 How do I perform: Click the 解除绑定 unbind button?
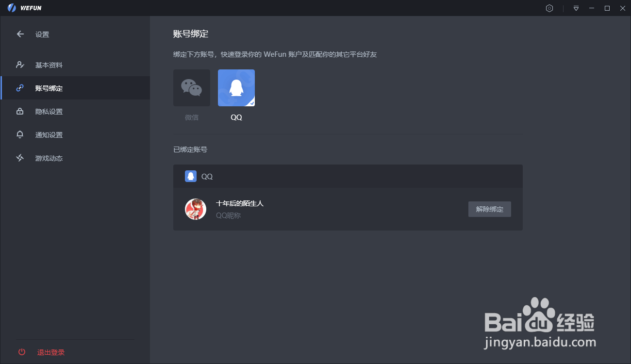tap(489, 209)
